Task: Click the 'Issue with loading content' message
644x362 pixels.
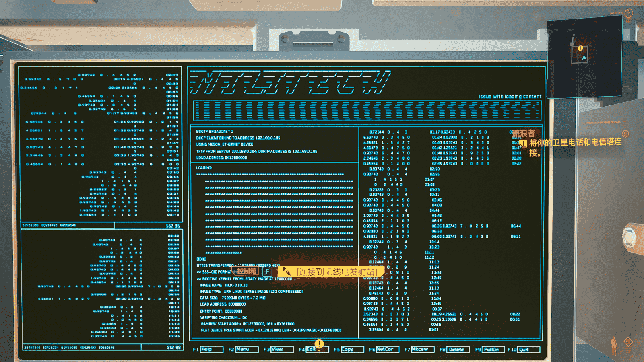Action: (x=510, y=97)
